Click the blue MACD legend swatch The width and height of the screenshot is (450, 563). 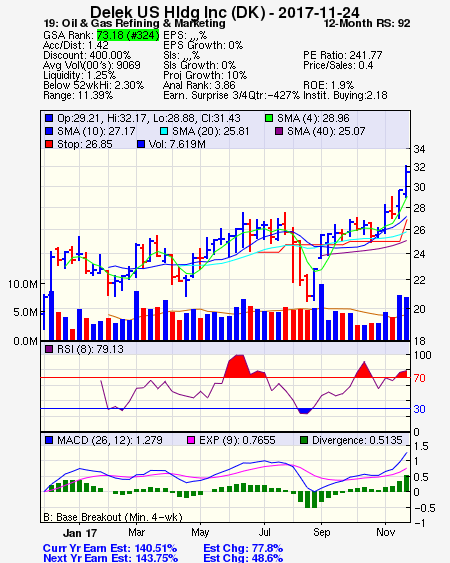tap(49, 440)
